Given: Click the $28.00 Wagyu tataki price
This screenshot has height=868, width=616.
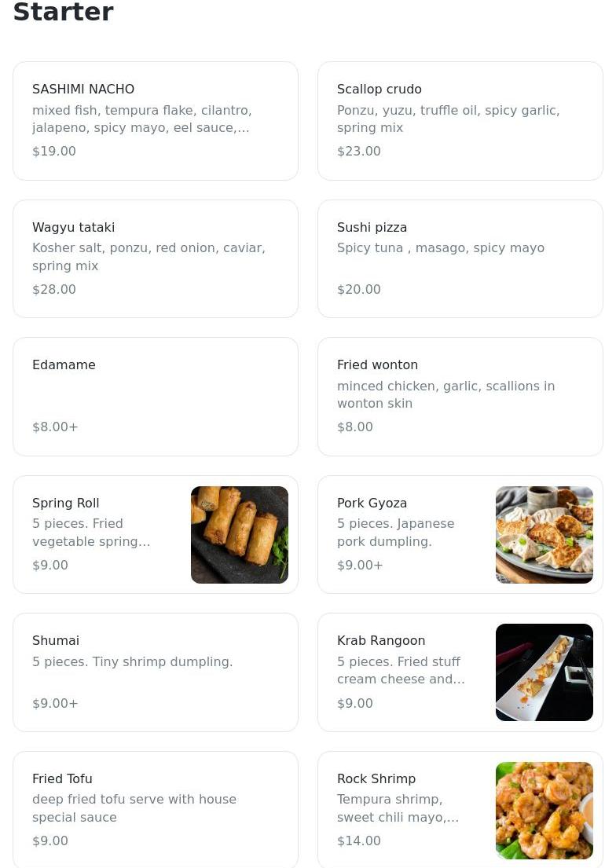Looking at the screenshot, I should click(54, 289).
